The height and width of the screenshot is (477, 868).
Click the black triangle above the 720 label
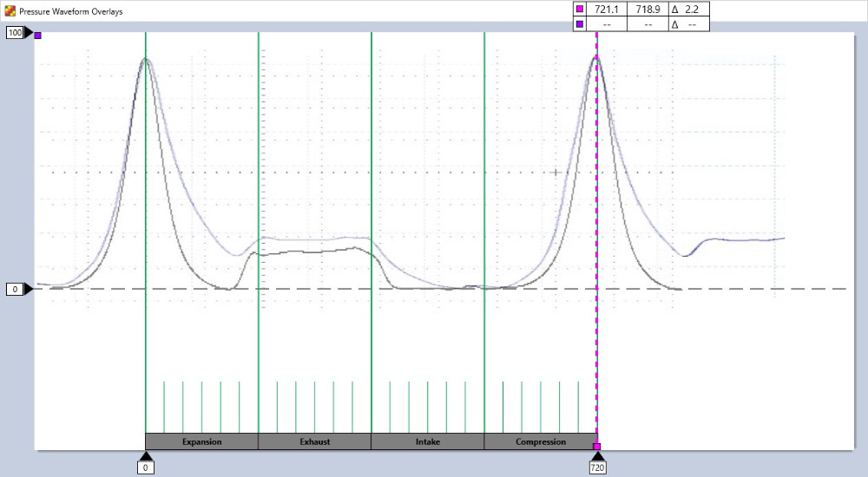(x=597, y=457)
